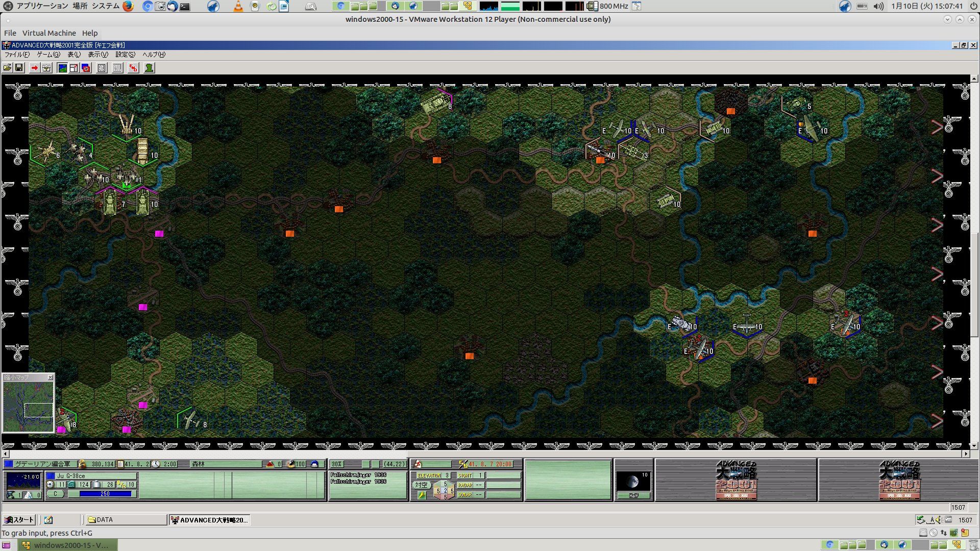Screen dimensions: 980x551
Task: Toggle the mini-map window toolbar icon
Action: tap(74, 68)
